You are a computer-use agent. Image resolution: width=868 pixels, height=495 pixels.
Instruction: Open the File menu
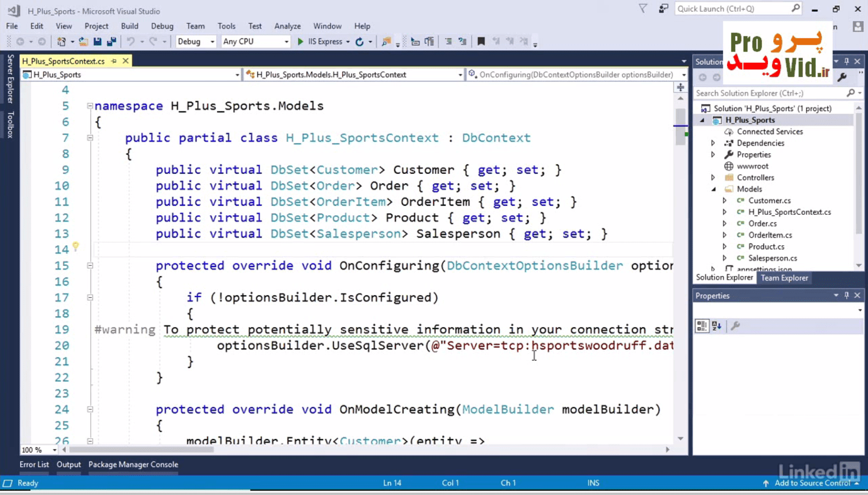(x=12, y=26)
